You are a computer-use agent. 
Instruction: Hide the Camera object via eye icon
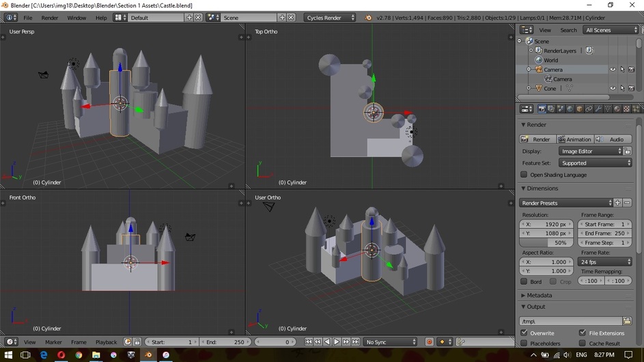click(x=613, y=70)
